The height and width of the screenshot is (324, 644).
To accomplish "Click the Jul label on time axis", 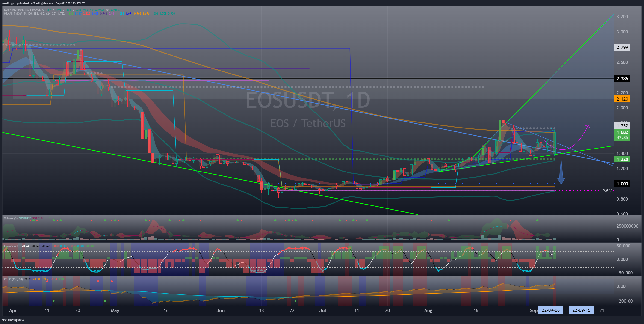I will [322, 310].
